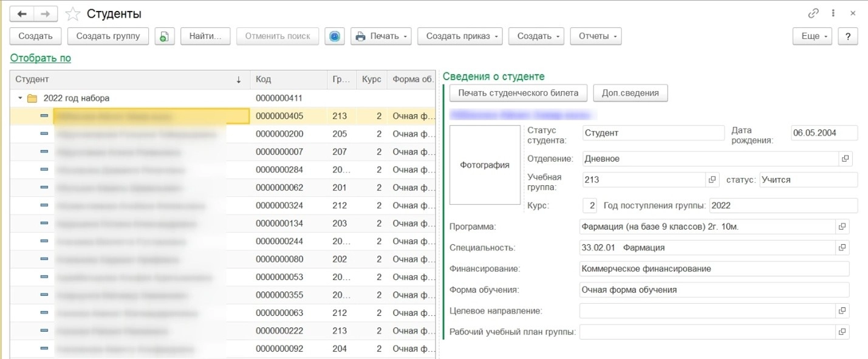Open the Отделение field selection icon
The width and height of the screenshot is (868, 359).
click(844, 159)
